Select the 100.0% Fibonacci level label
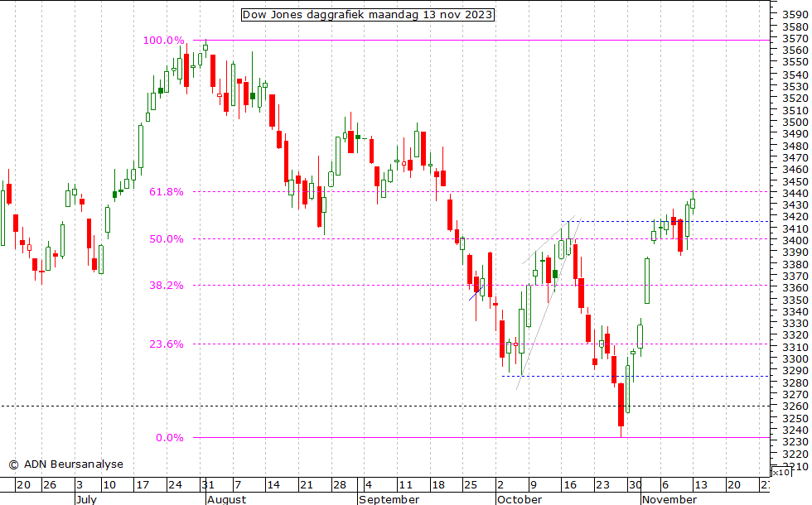The image size is (812, 505). (x=167, y=41)
